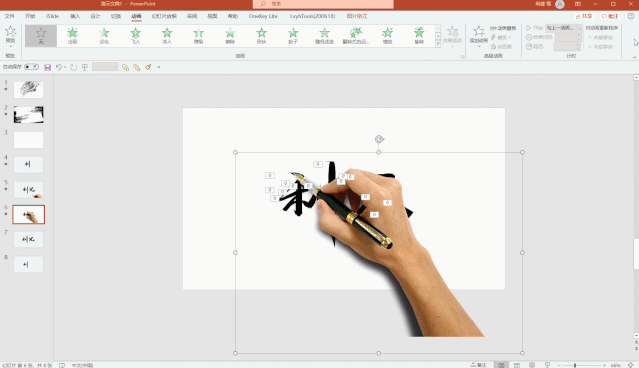The width and height of the screenshot is (639, 368).
Task: Click the Comments button
Action: pyautogui.click(x=610, y=16)
